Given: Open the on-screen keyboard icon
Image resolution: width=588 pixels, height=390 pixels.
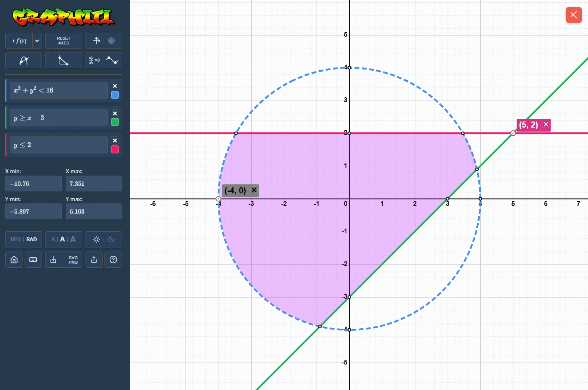Looking at the screenshot, I should (x=33, y=260).
